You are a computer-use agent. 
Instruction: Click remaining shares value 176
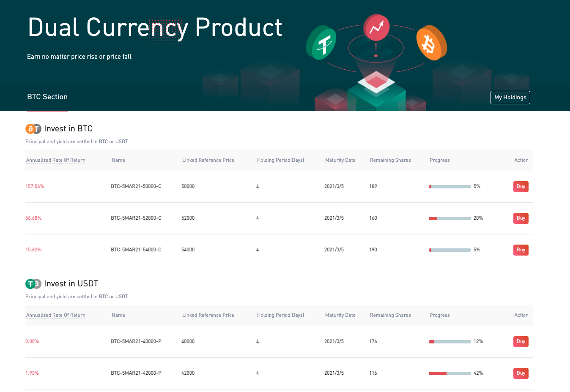[x=373, y=341]
